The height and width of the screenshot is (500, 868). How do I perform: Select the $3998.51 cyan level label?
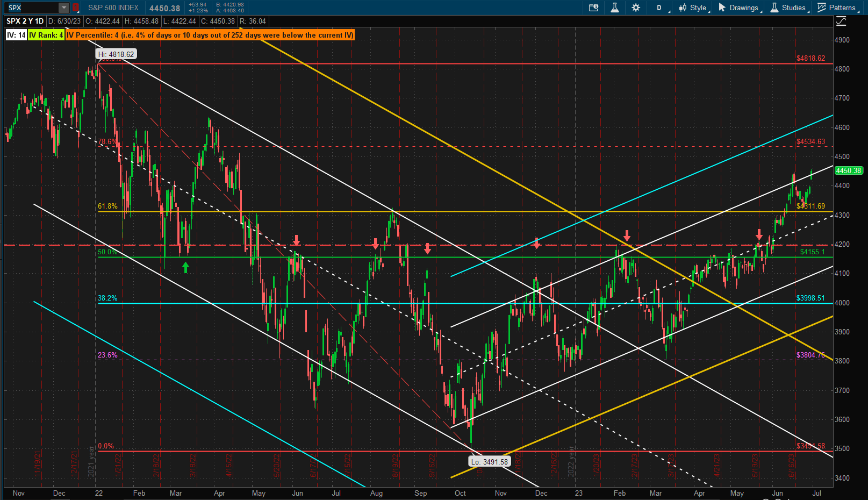click(810, 298)
